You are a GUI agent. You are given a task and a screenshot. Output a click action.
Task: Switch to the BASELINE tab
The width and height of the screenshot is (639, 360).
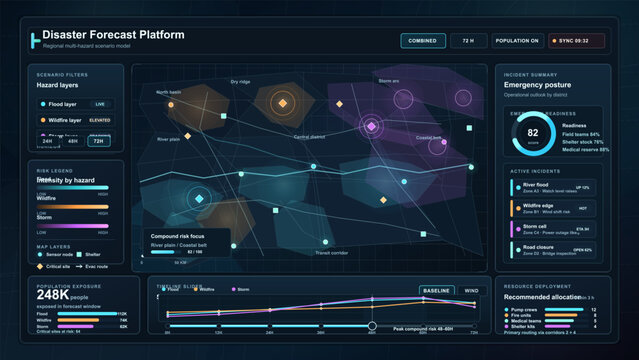[436, 290]
